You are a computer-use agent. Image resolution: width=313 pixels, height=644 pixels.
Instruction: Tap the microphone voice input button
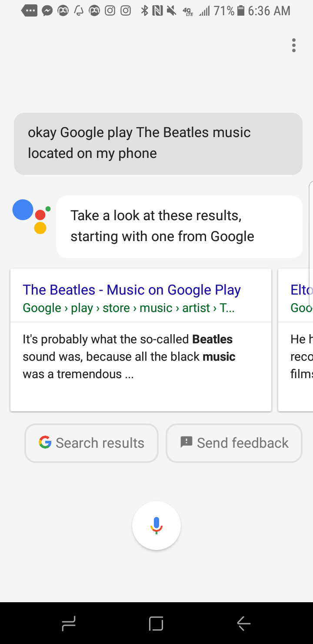coord(156,526)
